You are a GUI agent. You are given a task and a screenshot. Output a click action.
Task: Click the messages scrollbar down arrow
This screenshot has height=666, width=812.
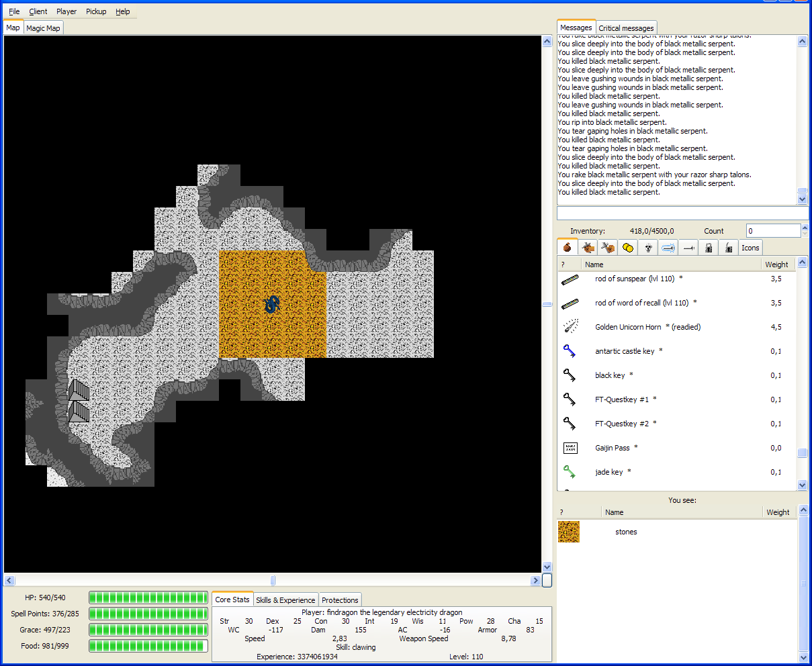pos(803,199)
